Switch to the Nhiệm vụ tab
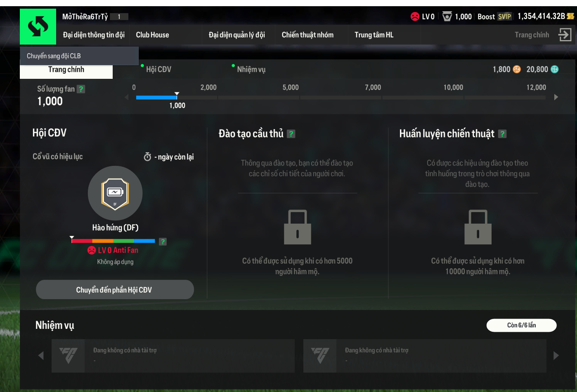577x392 pixels. (x=251, y=69)
